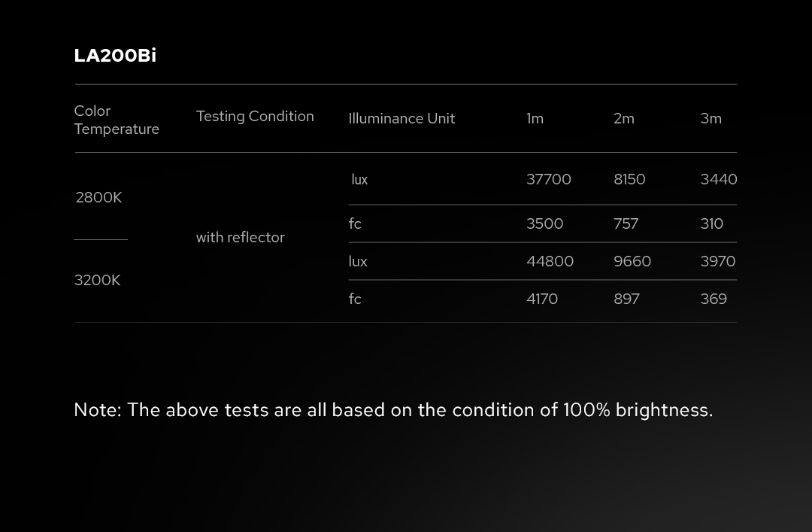Click the 44800 lux value
Image resolution: width=812 pixels, height=532 pixels.
pyautogui.click(x=550, y=261)
